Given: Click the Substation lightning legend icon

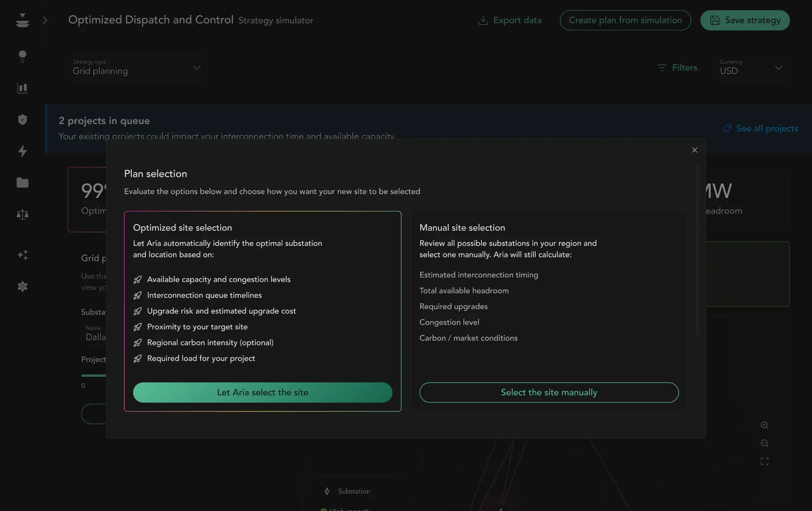Looking at the screenshot, I should pos(327,491).
